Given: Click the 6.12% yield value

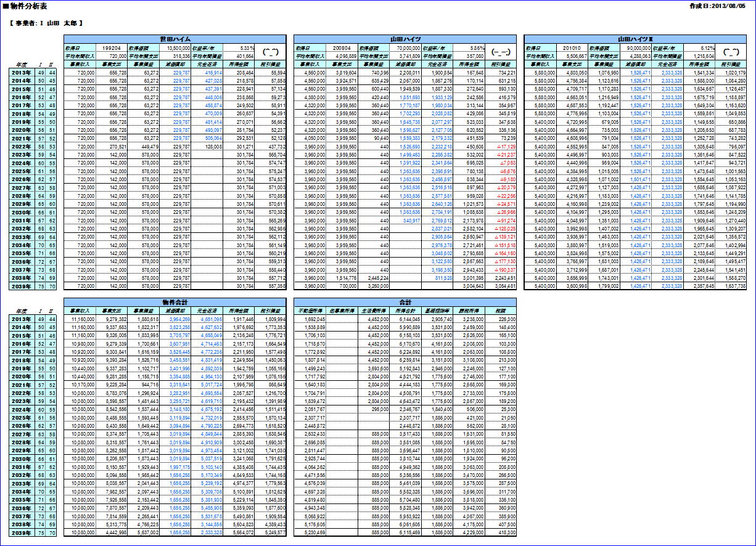Looking at the screenshot, I should (699, 47).
